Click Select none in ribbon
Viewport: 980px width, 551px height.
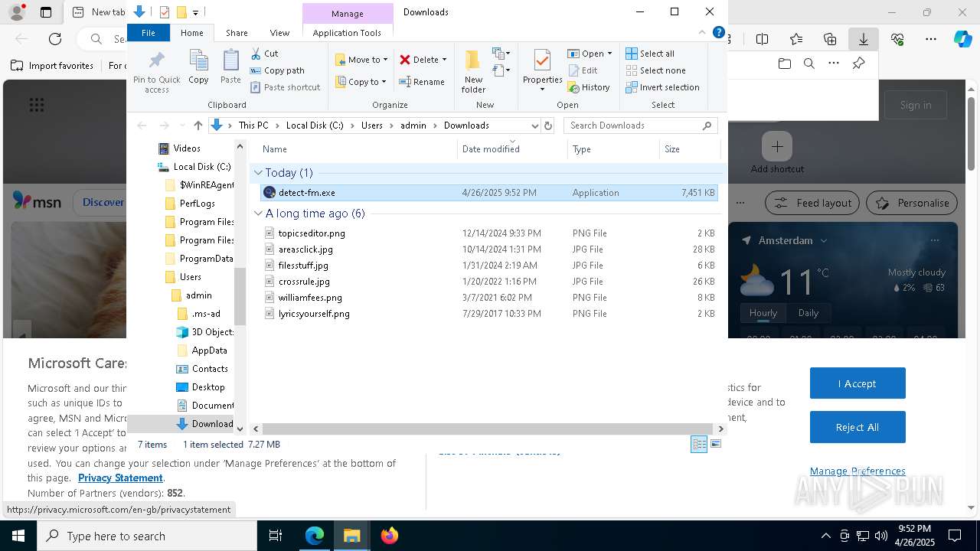pyautogui.click(x=655, y=70)
